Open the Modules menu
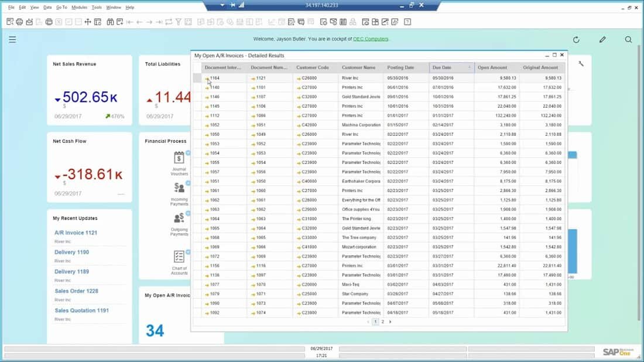Screen dimensions: 644x362 coord(79,8)
